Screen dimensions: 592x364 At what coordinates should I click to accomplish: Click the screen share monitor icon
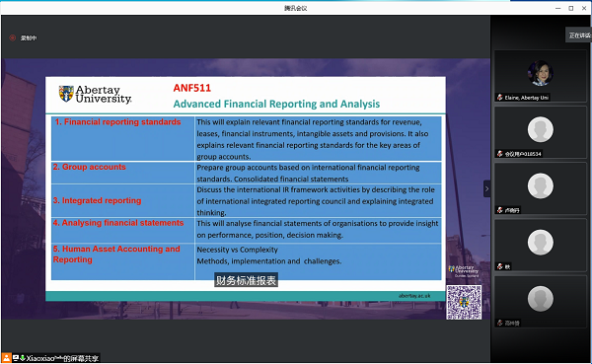16,357
